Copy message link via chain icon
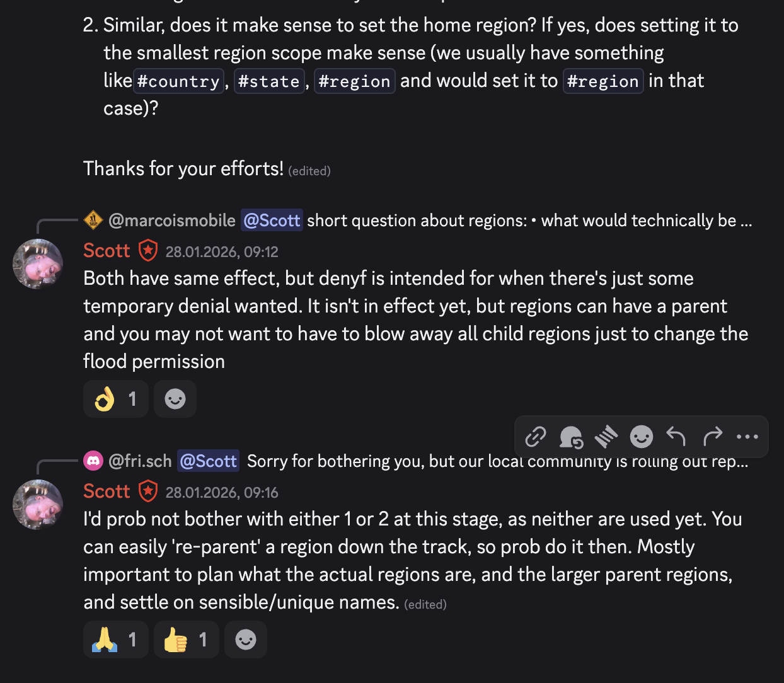Viewport: 784px width, 683px height. tap(536, 436)
